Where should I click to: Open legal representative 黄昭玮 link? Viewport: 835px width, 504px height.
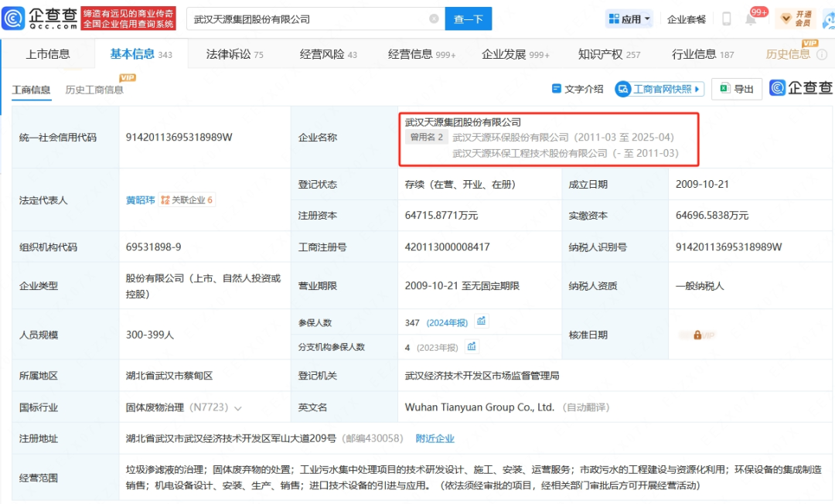[x=140, y=200]
